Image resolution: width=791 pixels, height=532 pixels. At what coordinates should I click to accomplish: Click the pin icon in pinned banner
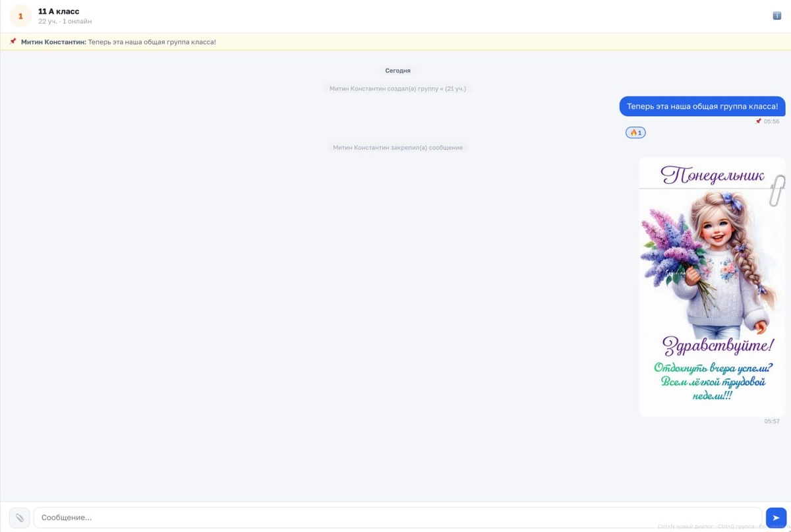click(x=13, y=42)
